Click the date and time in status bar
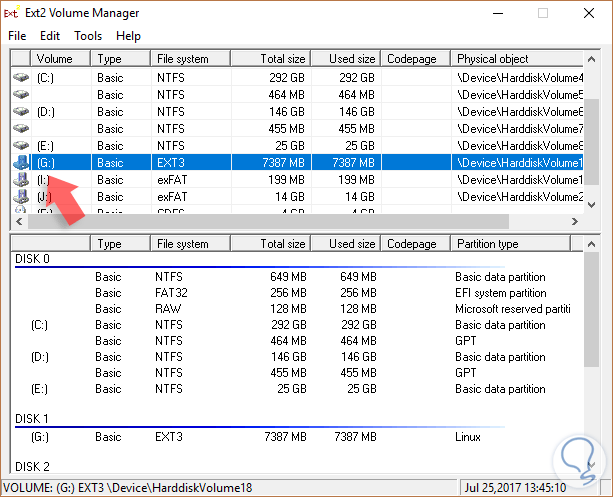This screenshot has height=497, width=613. point(515,488)
